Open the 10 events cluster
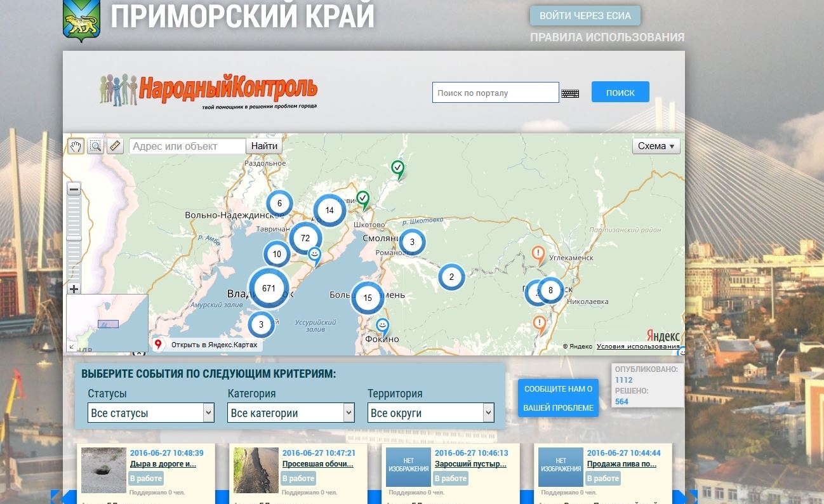This screenshot has width=824, height=504. (277, 255)
